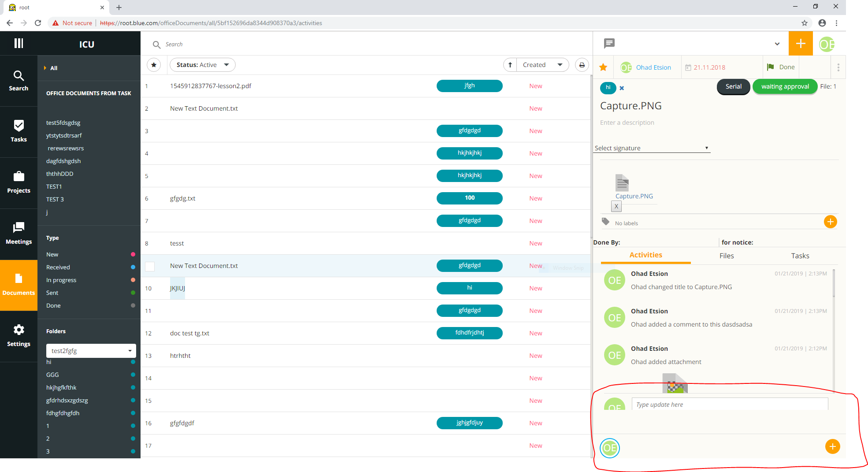Open Documents in the sidebar
The height and width of the screenshot is (472, 868).
click(x=19, y=285)
